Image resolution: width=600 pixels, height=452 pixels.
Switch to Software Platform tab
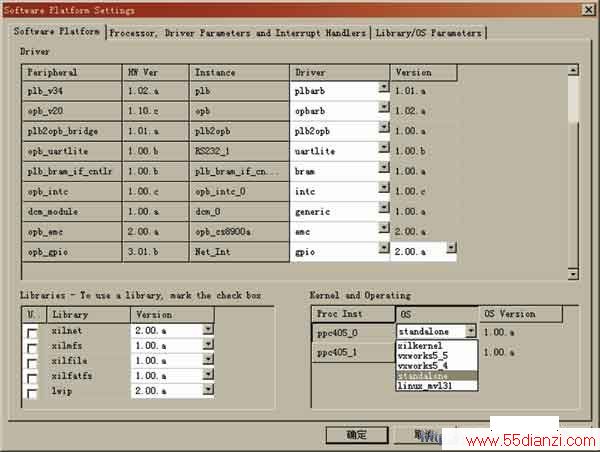point(57,31)
